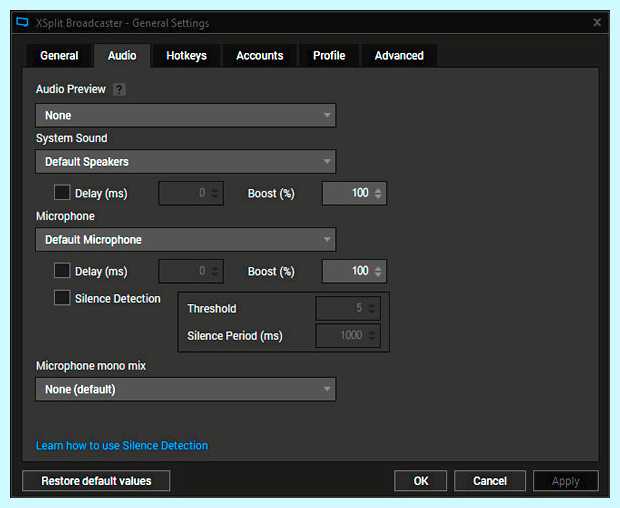
Task: Open Learn how to use Silence Detection link
Action: point(122,446)
